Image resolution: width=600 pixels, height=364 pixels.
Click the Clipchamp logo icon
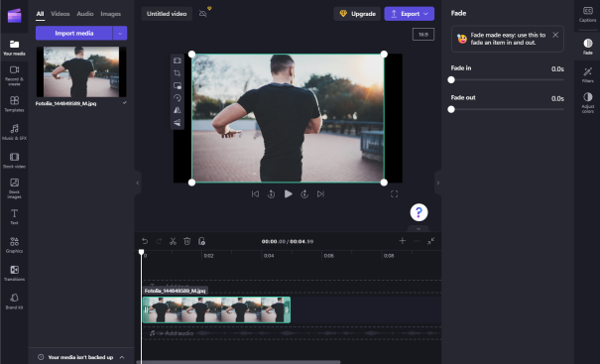point(14,16)
